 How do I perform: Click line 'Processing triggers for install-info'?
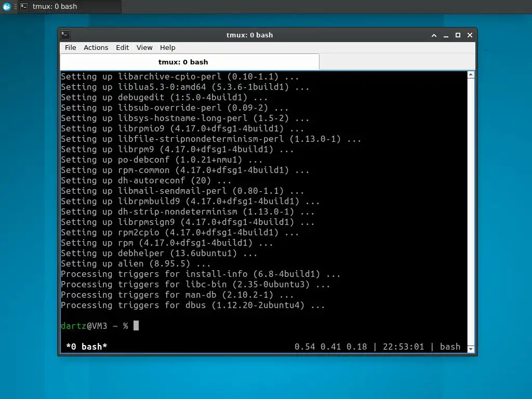tap(201, 274)
